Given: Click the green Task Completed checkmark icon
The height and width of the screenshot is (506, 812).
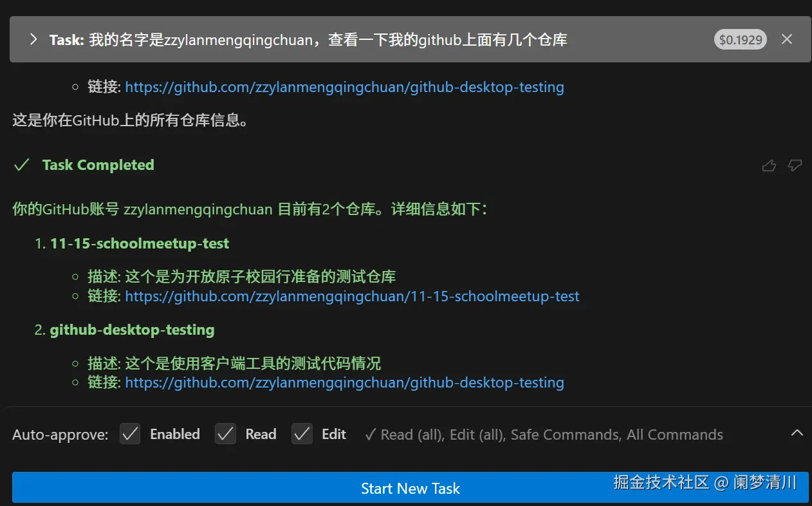Looking at the screenshot, I should point(22,165).
